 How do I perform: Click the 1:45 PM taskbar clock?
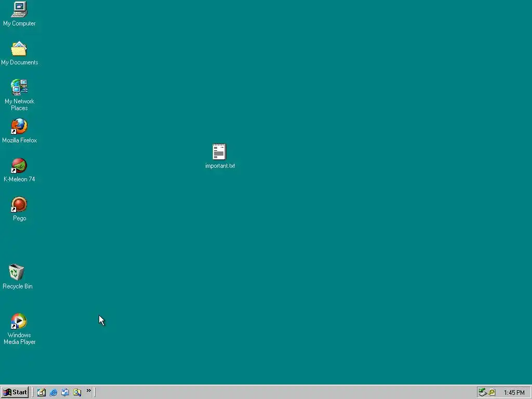point(514,393)
